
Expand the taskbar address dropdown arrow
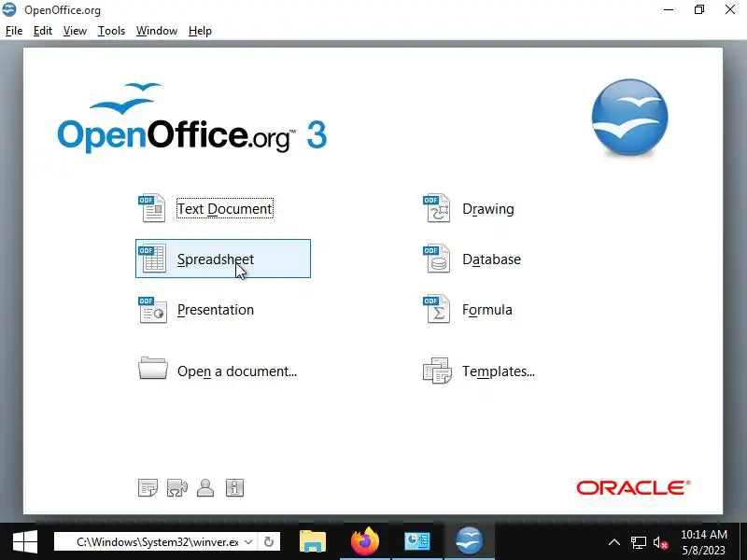pos(248,542)
